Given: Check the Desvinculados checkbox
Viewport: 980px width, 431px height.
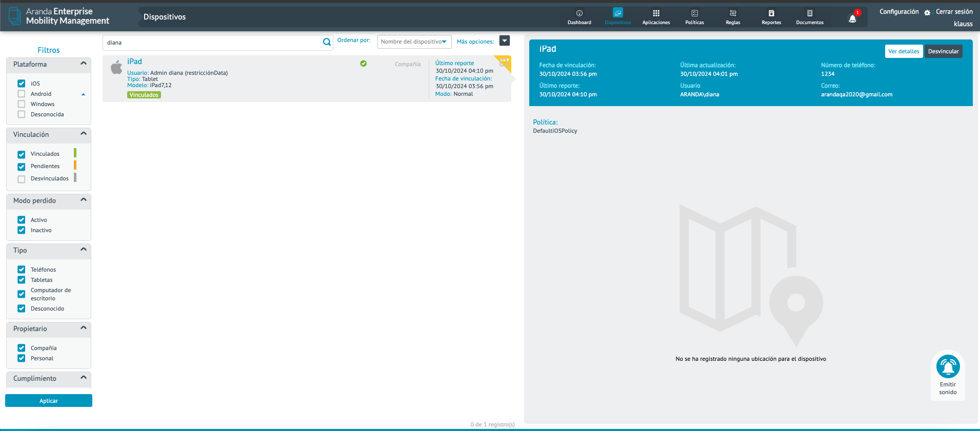Looking at the screenshot, I should [22, 179].
